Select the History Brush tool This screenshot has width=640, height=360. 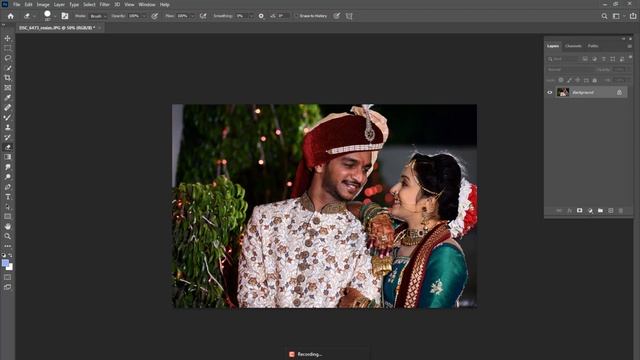point(7,137)
